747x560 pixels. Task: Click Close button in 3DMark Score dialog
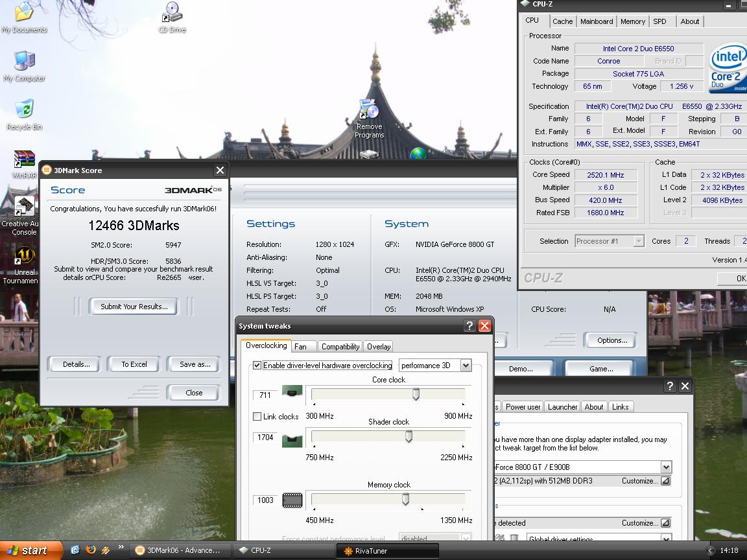194,393
